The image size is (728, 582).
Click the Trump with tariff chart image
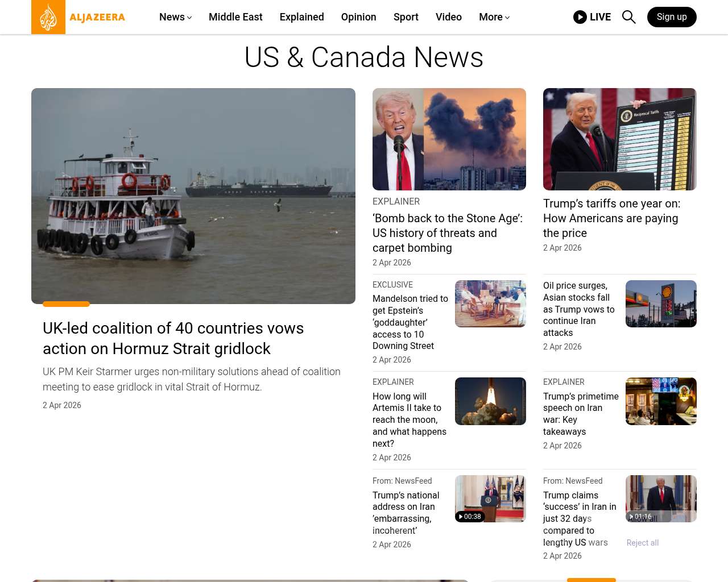tap(619, 139)
